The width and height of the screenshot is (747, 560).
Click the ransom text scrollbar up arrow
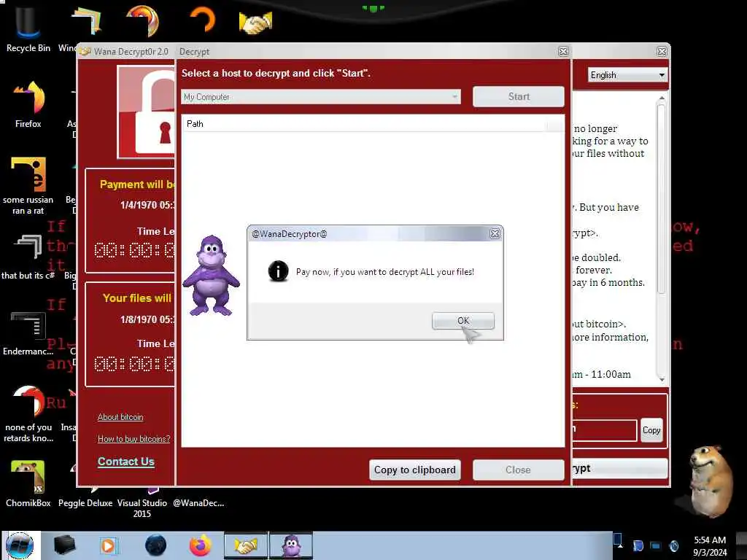tap(662, 98)
